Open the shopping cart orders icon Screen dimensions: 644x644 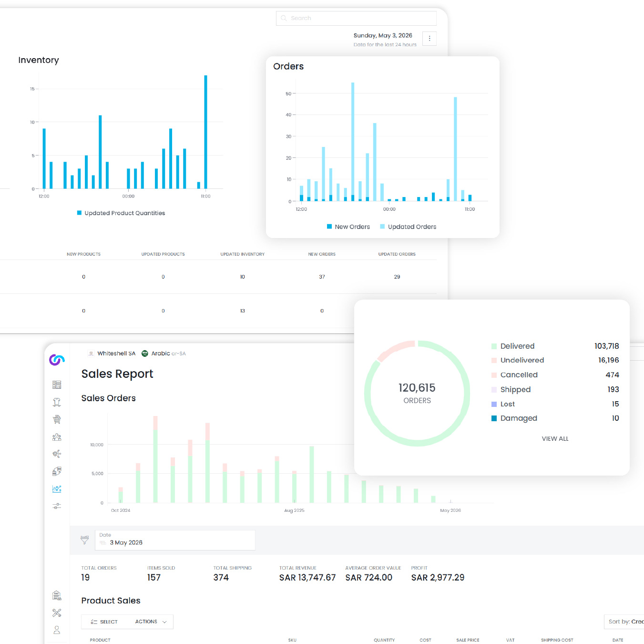click(x=57, y=419)
